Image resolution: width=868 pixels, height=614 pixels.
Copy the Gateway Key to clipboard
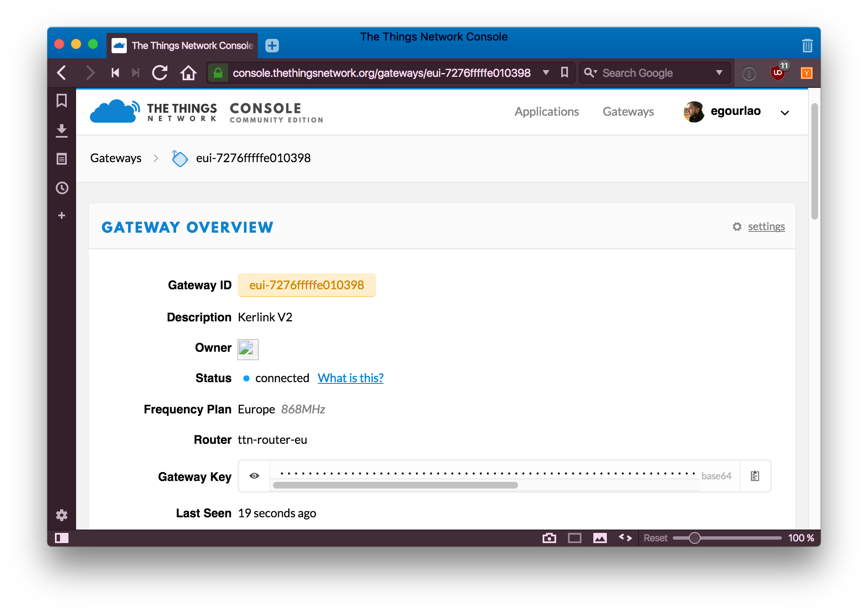click(x=755, y=476)
